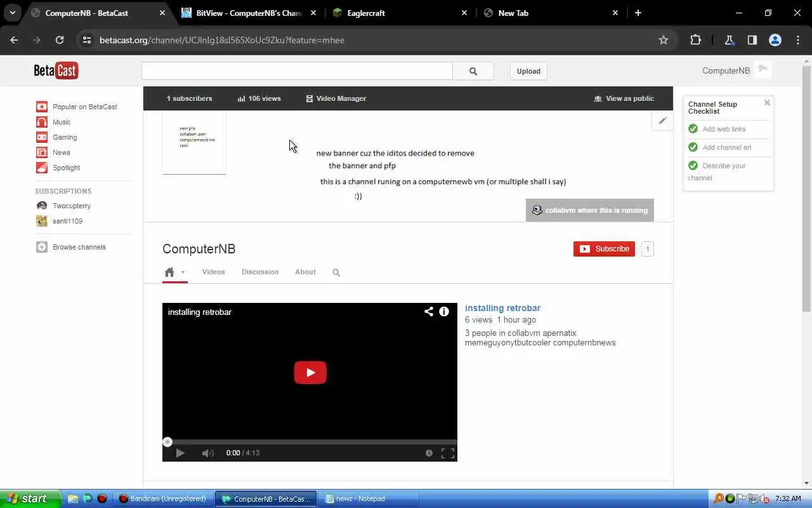Image resolution: width=812 pixels, height=508 pixels.
Task: Click the watch later clock icon
Action: [429, 453]
